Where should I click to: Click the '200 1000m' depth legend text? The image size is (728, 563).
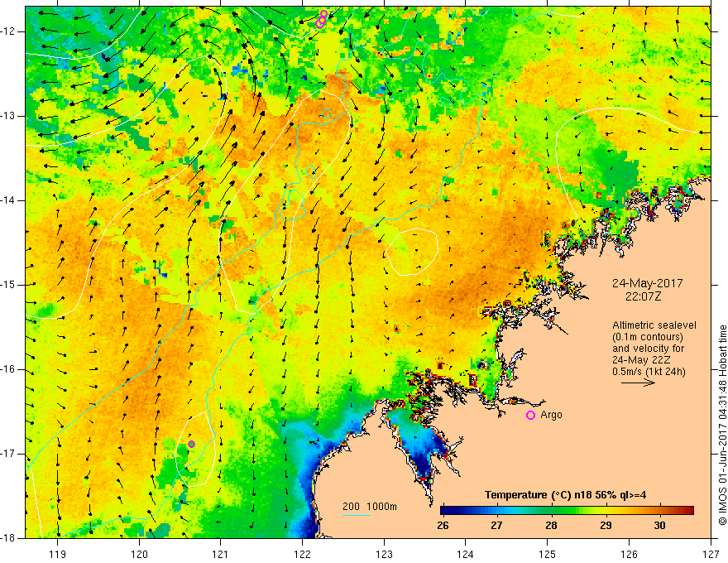(370, 507)
